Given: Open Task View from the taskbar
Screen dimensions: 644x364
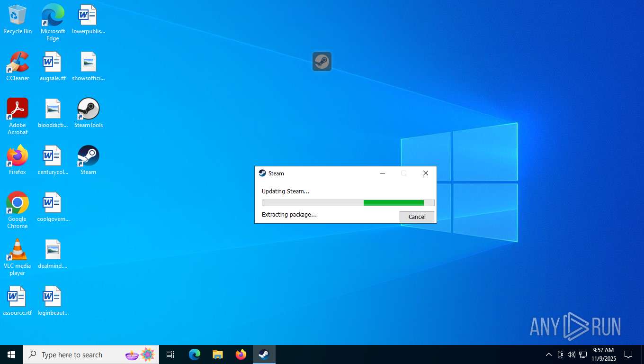Looking at the screenshot, I should [x=170, y=355].
